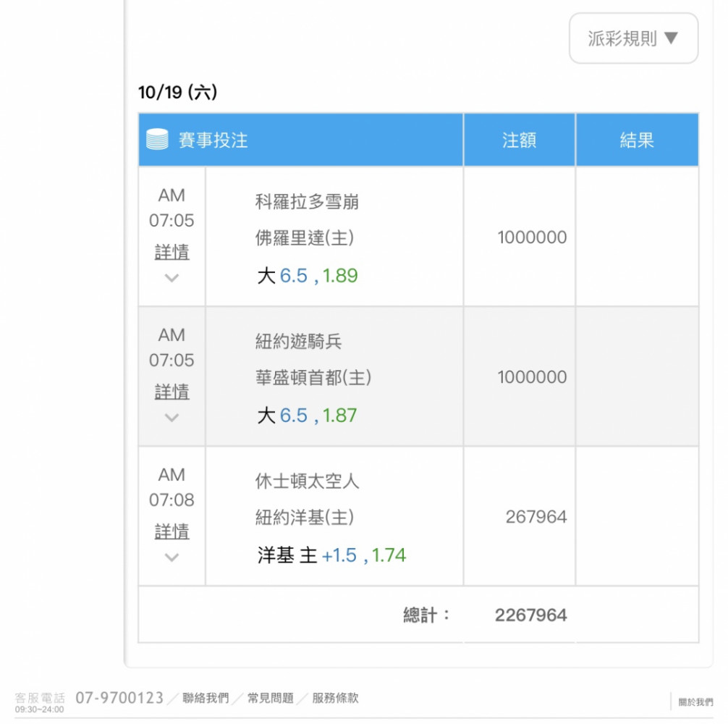
Task: Click team name 佛羅里達(主)
Action: click(305, 238)
